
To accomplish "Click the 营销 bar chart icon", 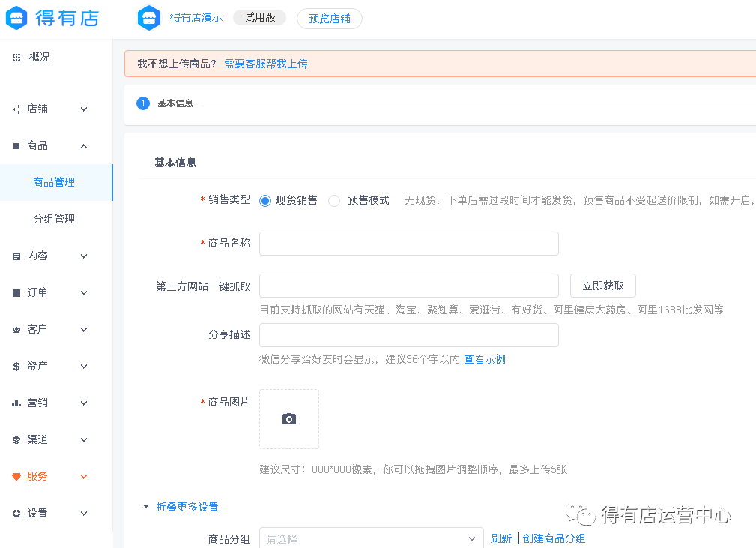I will (x=16, y=403).
